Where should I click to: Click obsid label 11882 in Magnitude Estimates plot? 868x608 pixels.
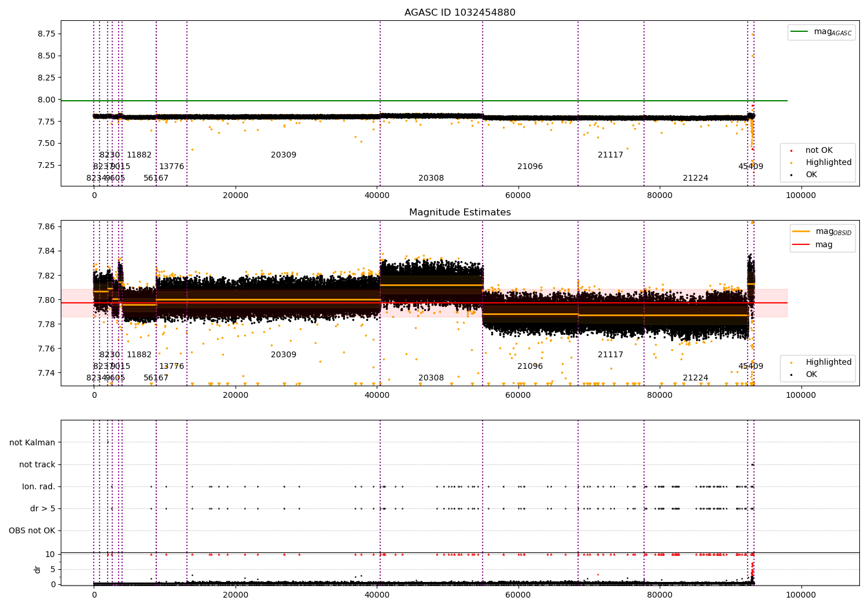(x=139, y=355)
